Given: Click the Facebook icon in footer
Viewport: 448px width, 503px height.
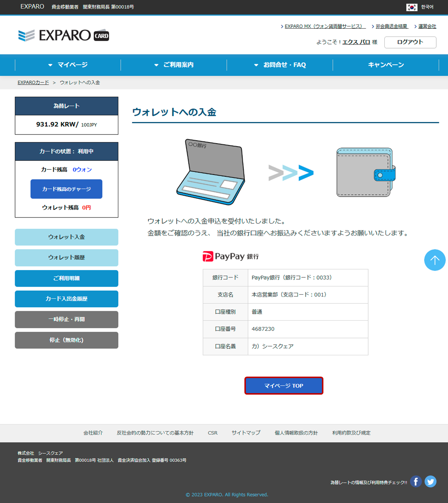Looking at the screenshot, I should [x=416, y=481].
